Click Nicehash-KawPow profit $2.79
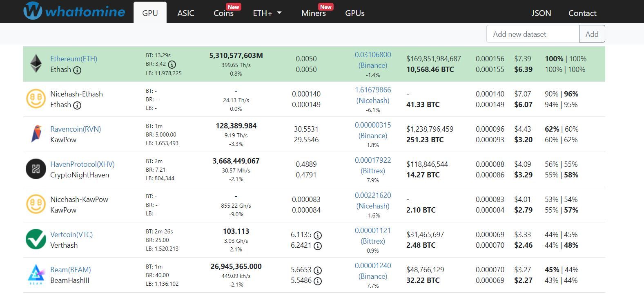The image size is (644, 298). pos(524,210)
